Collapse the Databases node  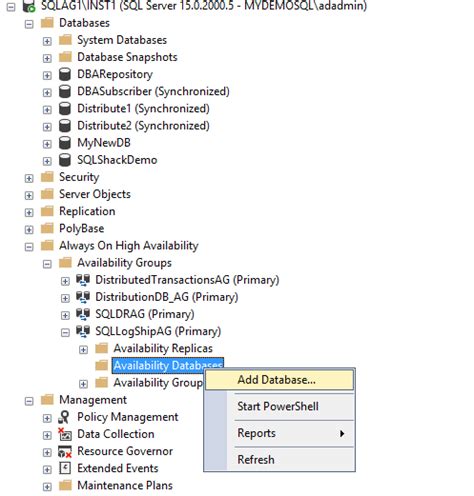[x=29, y=24]
